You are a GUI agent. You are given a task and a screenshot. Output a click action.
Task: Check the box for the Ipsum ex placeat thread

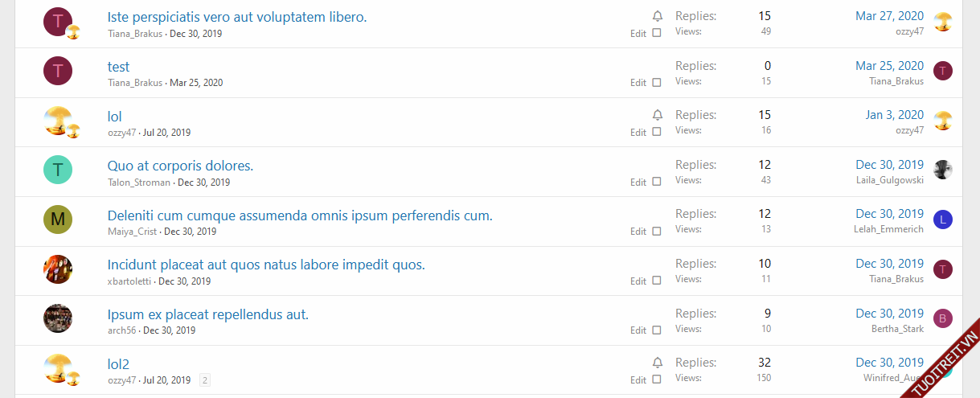[x=657, y=330]
